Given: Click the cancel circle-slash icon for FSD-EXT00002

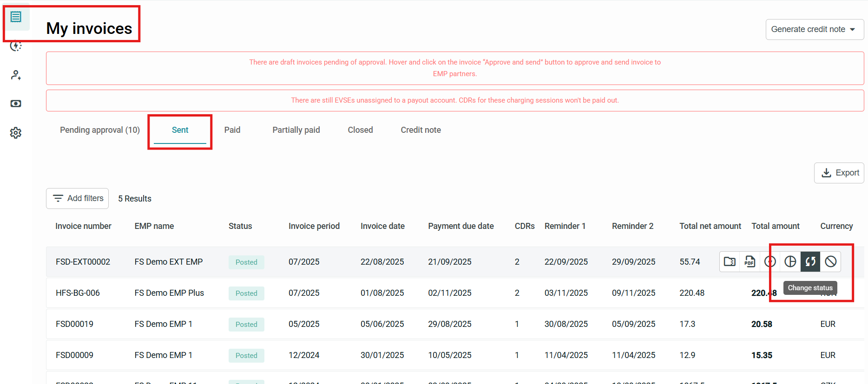Looking at the screenshot, I should click(x=830, y=261).
